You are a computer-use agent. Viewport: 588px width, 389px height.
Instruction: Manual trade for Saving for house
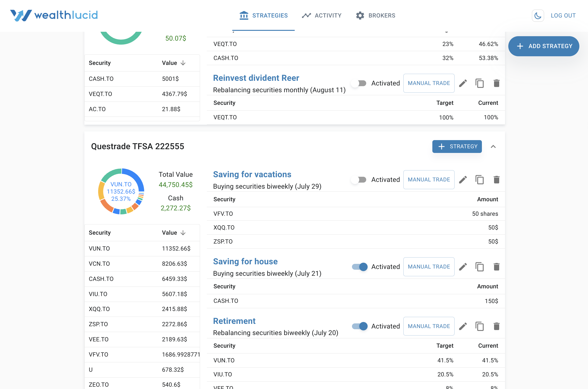coord(429,267)
